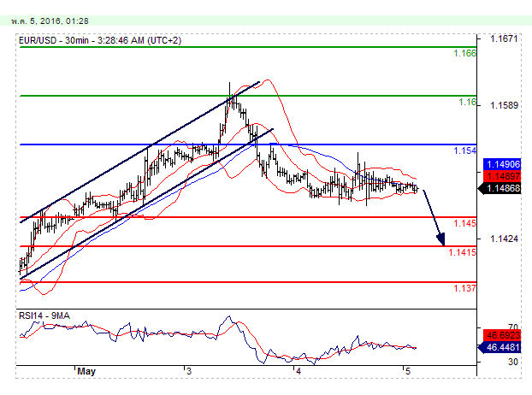Click the day 4 time axis marker
The height and width of the screenshot is (395, 532).
tap(297, 371)
